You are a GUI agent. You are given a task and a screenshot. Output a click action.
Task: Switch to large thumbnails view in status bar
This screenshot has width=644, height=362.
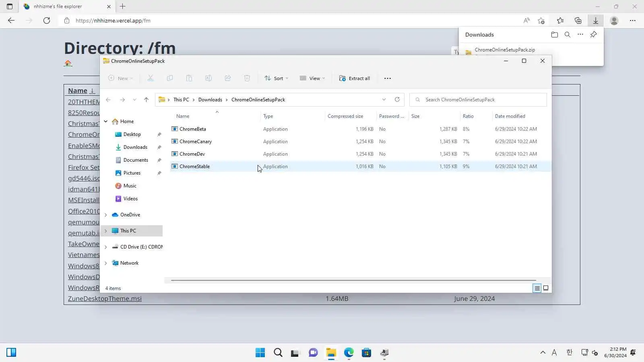546,288
